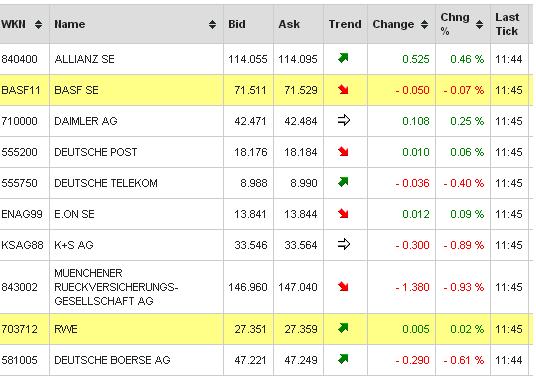Image resolution: width=536 pixels, height=379 pixels.
Task: Click WKN 843002
Action: click(19, 287)
